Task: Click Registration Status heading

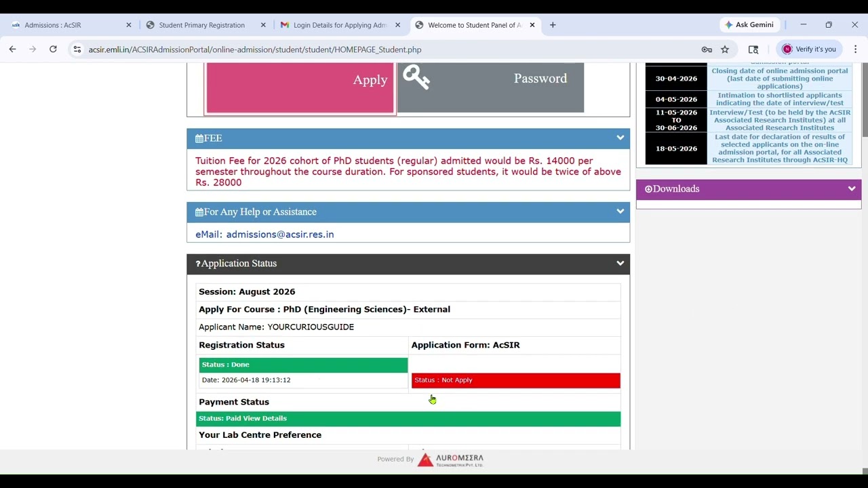Action: click(241, 345)
